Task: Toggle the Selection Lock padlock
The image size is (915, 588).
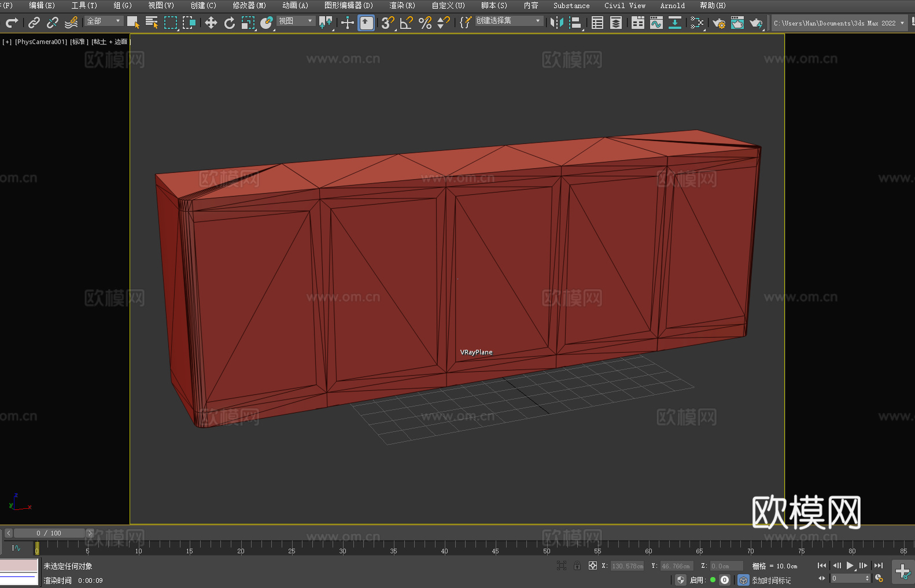Action: click(x=577, y=565)
